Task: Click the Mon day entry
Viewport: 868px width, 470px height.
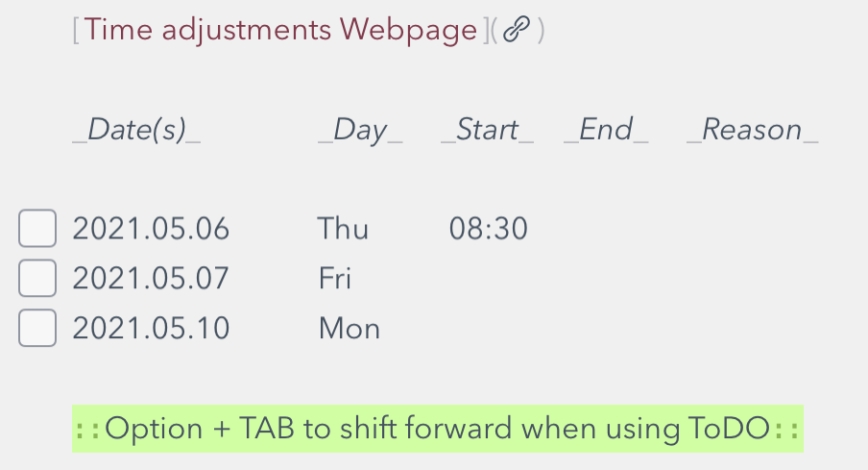Action: [350, 328]
